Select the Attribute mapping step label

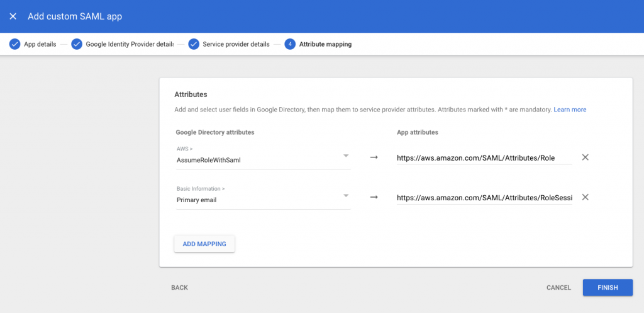(325, 44)
